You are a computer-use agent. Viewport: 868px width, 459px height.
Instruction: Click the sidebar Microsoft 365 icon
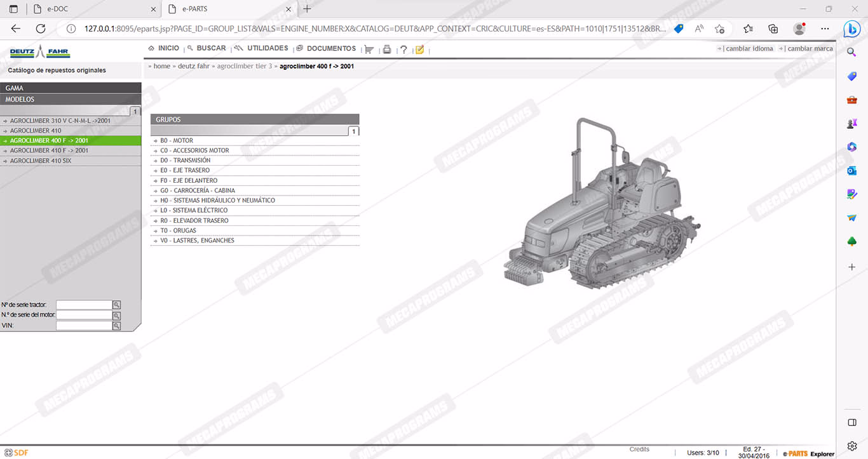(852, 147)
